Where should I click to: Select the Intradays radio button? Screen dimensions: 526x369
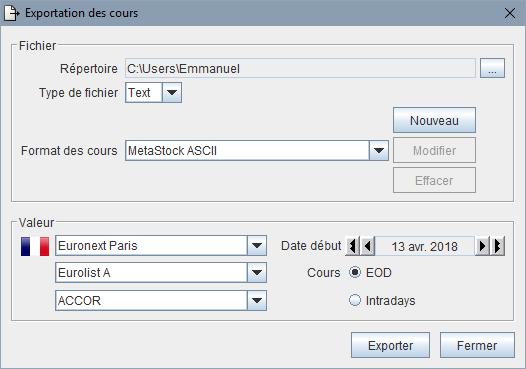click(355, 300)
